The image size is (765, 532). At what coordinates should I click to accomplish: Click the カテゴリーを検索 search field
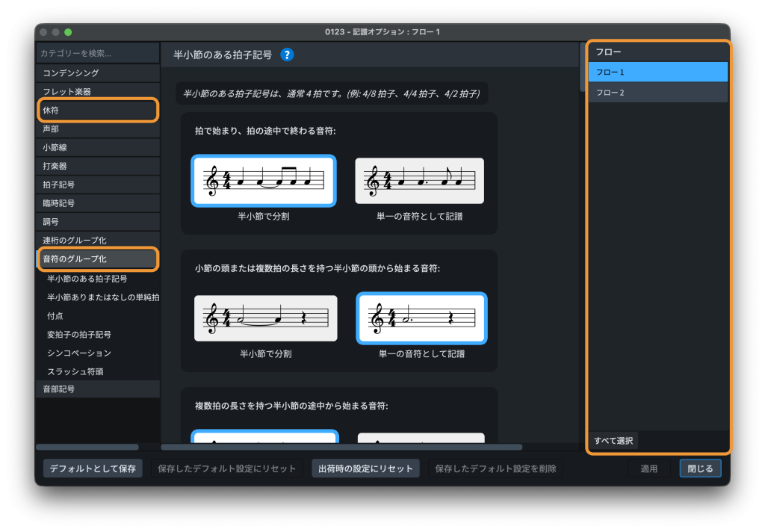tap(98, 53)
